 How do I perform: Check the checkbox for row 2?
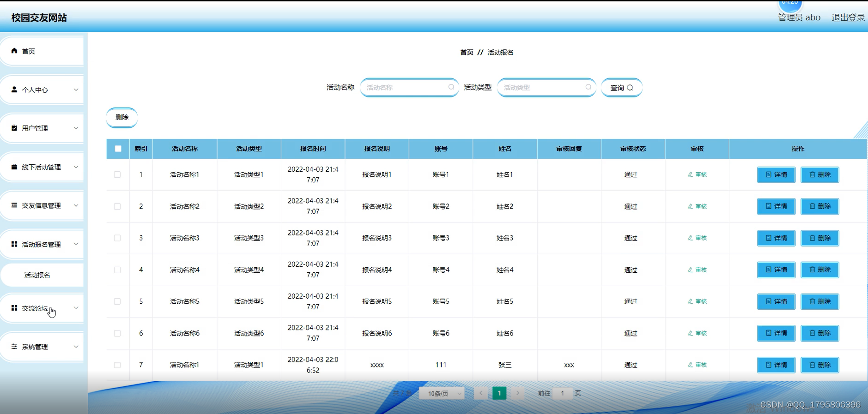point(117,206)
